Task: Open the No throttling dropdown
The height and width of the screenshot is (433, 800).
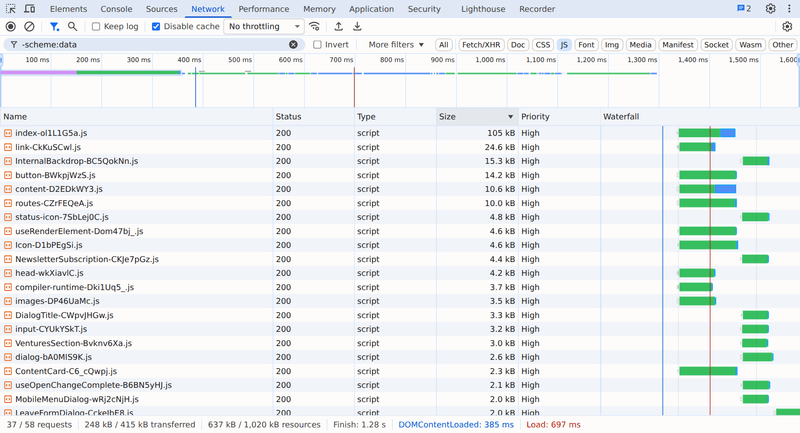Action: tap(264, 27)
